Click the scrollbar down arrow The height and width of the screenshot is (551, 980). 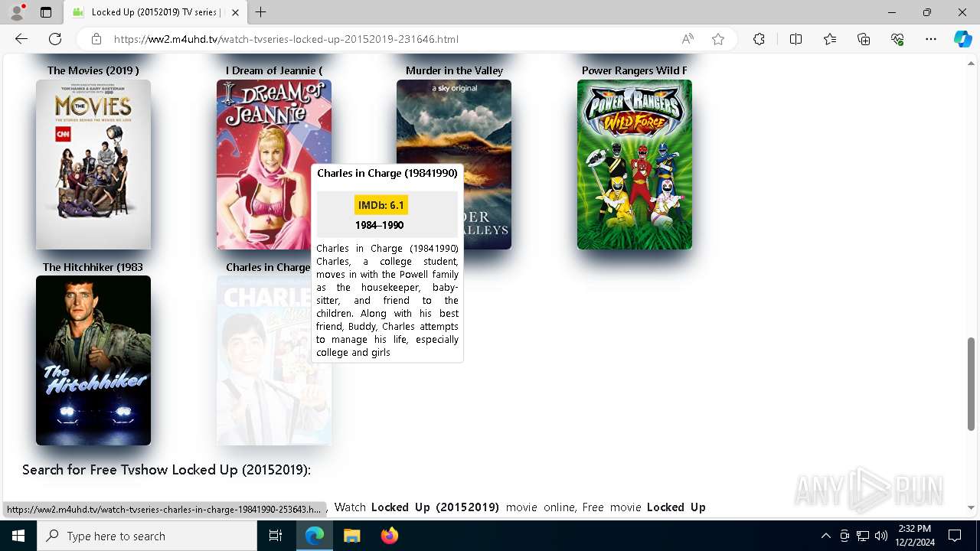(x=971, y=507)
